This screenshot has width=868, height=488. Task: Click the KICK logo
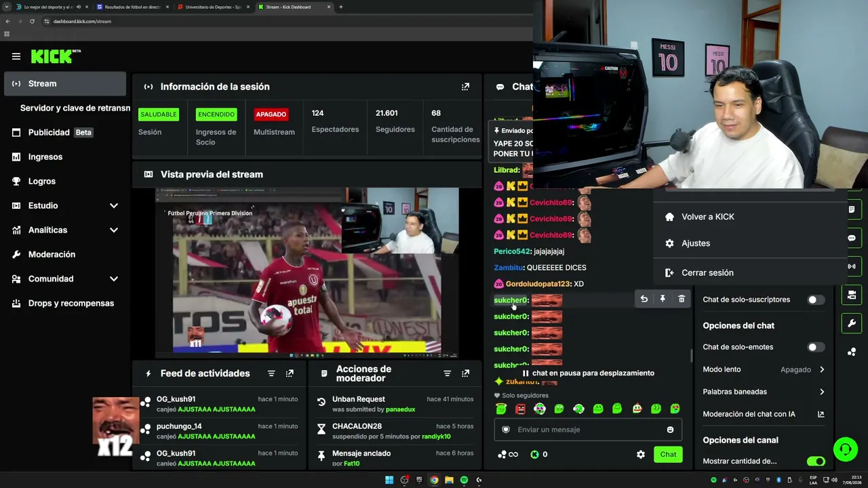click(56, 56)
